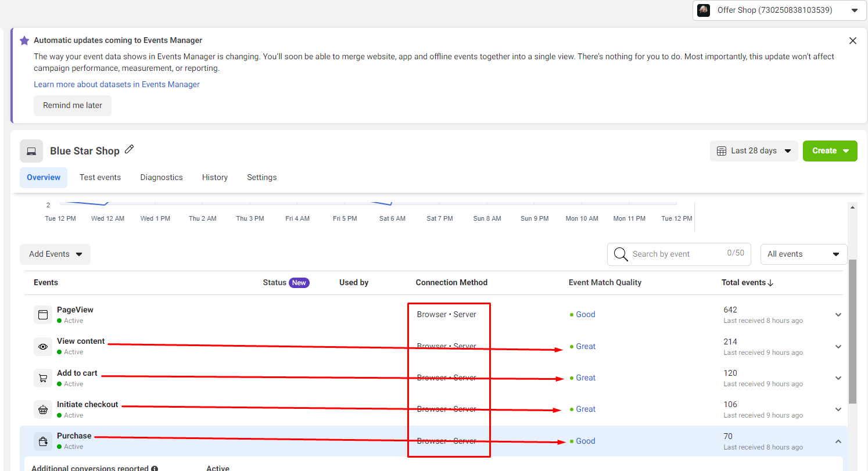Image resolution: width=868 pixels, height=471 pixels.
Task: Click the Offer Shop account avatar
Action: [x=704, y=10]
